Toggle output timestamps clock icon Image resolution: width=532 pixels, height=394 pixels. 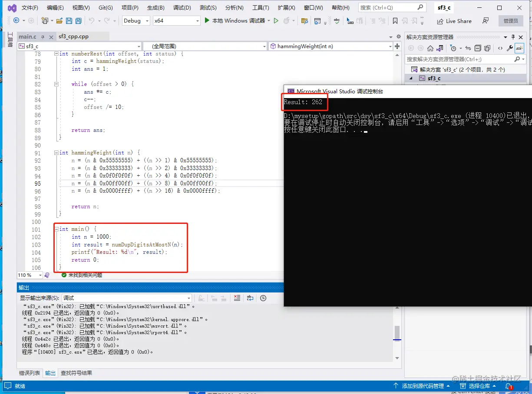click(263, 298)
